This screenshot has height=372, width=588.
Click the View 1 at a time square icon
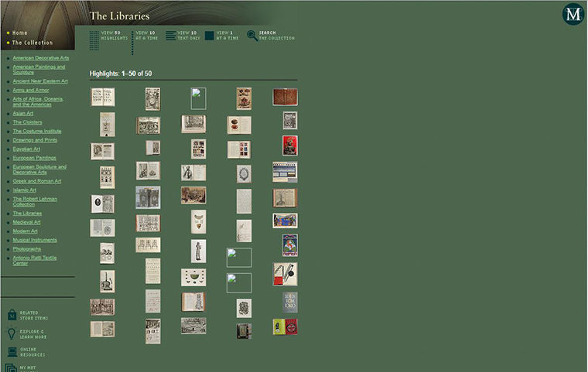(x=209, y=36)
